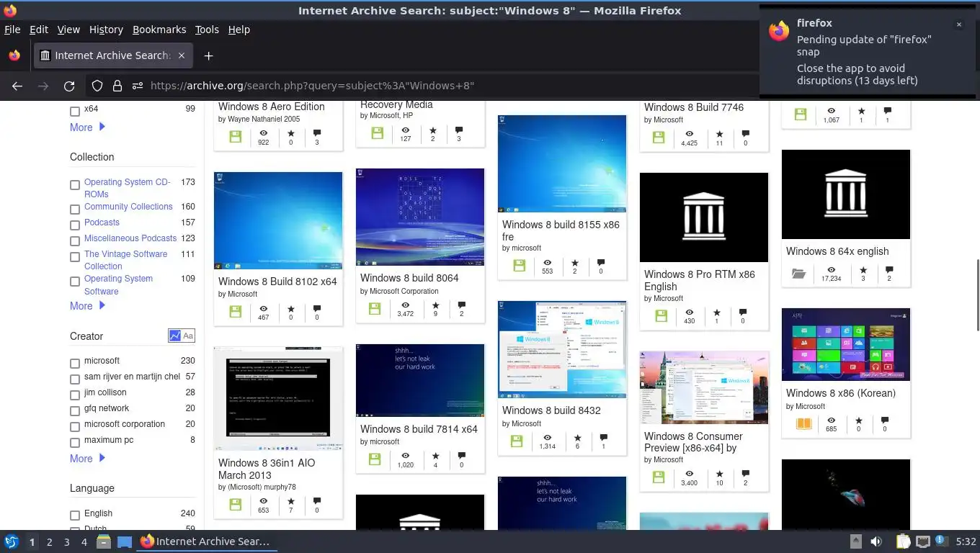Click the padlock site security icon
980x553 pixels.
[117, 86]
